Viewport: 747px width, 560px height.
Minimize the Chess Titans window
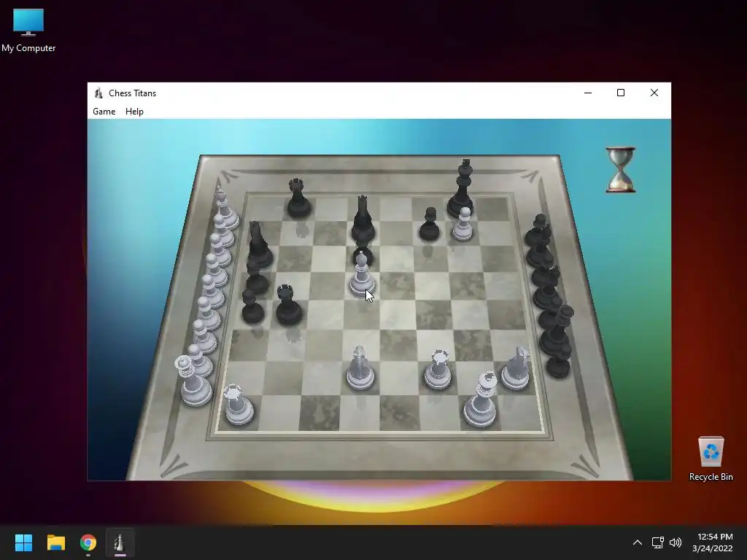tap(588, 93)
